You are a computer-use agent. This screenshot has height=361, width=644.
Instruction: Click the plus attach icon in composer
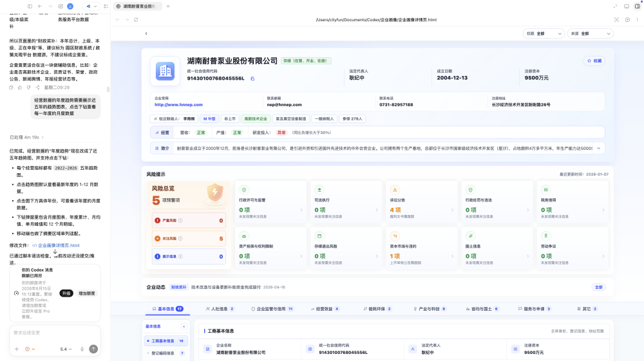pos(17,349)
